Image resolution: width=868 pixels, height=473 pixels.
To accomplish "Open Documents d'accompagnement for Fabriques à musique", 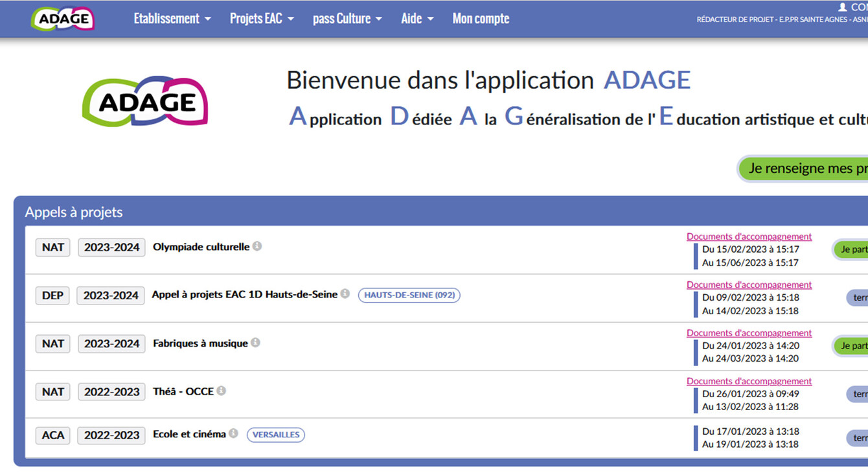I will click(x=749, y=332).
